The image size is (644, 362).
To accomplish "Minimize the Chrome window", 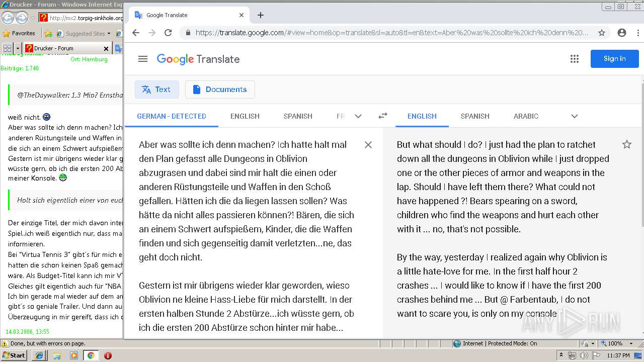I will click(x=609, y=7).
